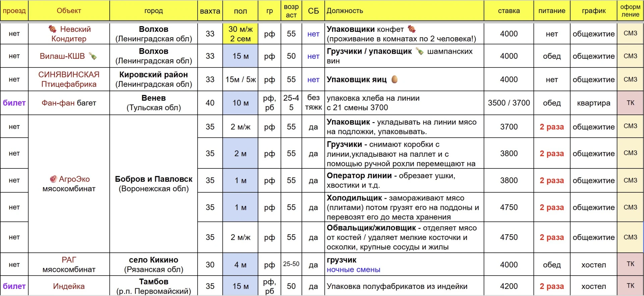The image size is (644, 296).
Task: Click the bottle emoji in Грузчики / упаковщик cell
Action: point(420,51)
